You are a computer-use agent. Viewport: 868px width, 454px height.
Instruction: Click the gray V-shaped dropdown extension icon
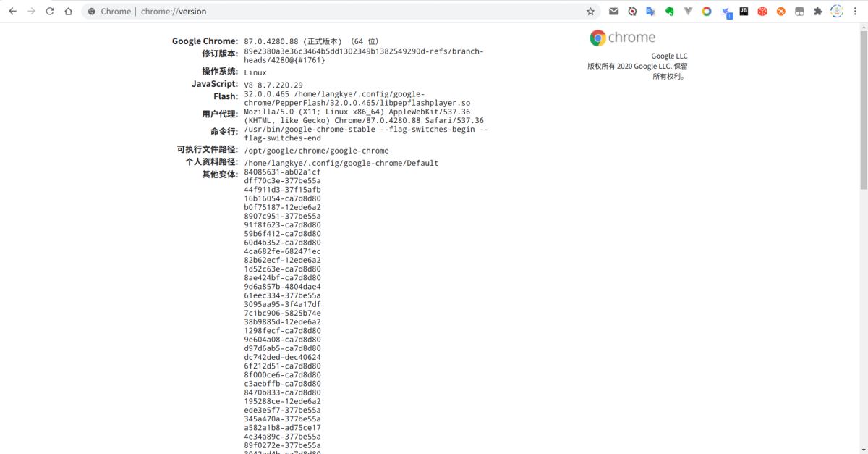688,11
